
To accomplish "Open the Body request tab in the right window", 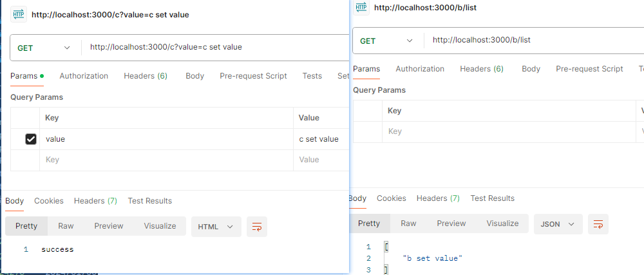I will (x=531, y=69).
